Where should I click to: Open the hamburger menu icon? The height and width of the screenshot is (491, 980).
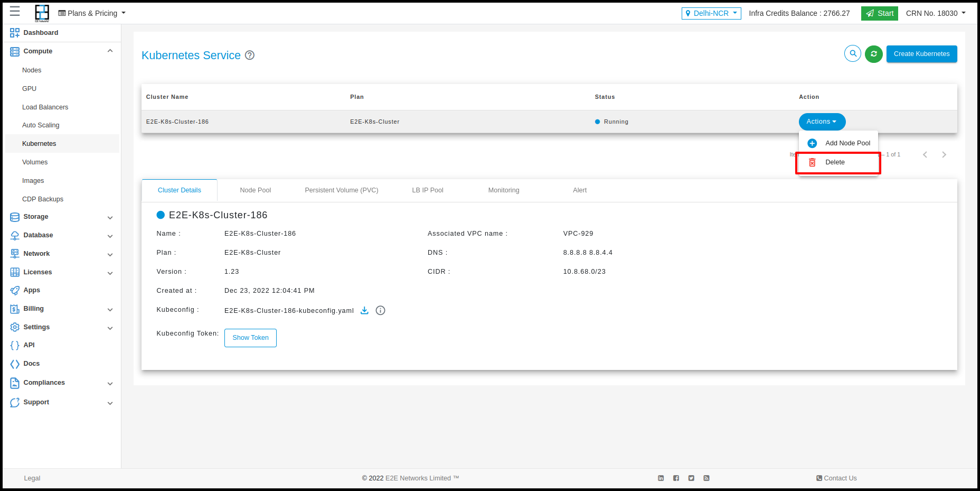click(x=15, y=11)
